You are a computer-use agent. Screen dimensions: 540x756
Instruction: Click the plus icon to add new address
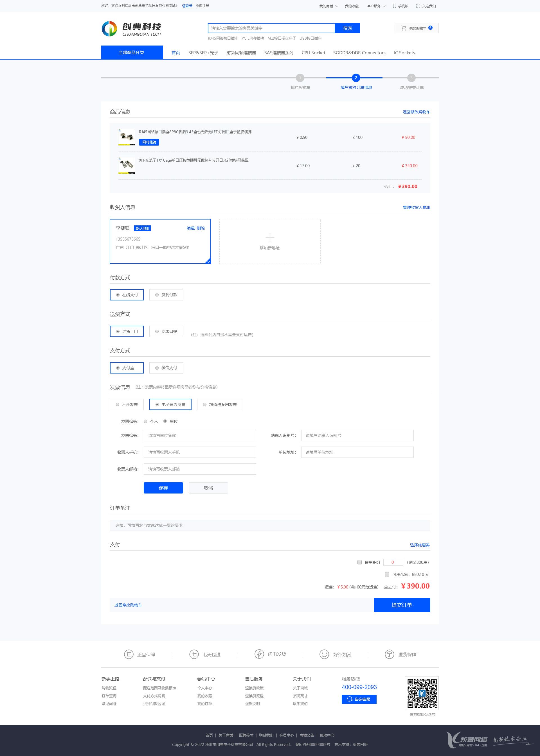(270, 237)
